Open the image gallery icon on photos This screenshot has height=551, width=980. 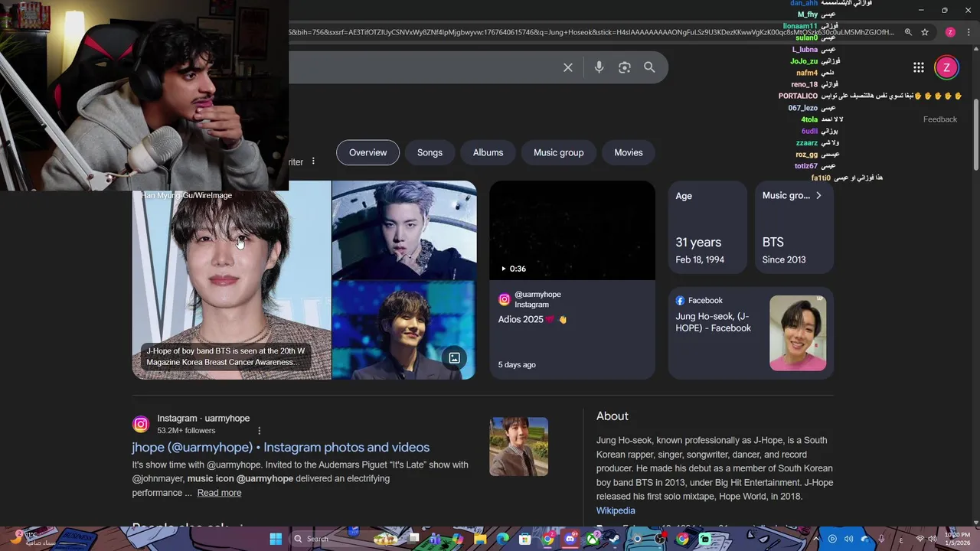point(454,357)
